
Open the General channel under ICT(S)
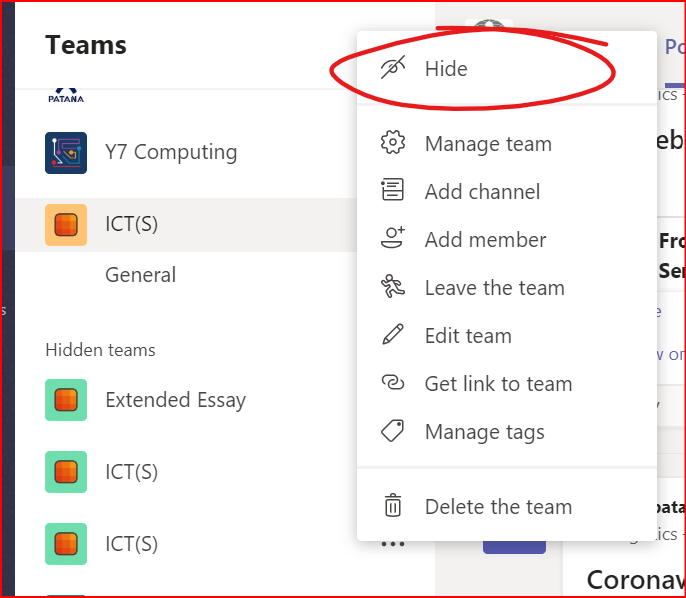[140, 275]
